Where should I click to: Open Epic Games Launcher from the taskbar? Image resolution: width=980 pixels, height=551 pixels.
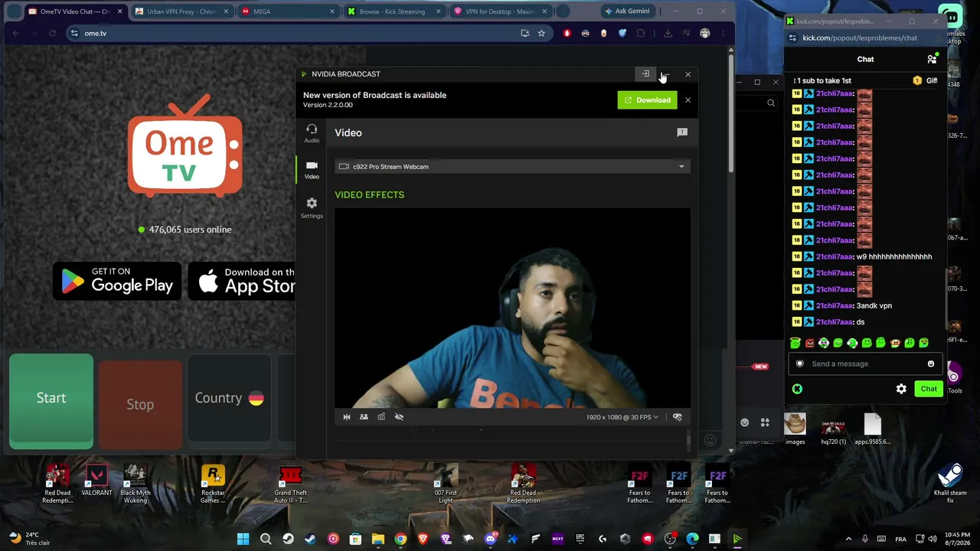coord(580,539)
